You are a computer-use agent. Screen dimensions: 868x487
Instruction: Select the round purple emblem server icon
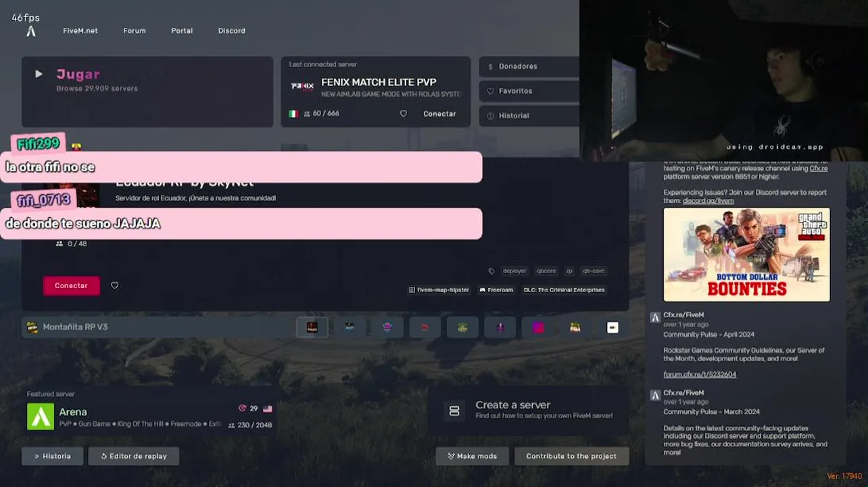coord(387,327)
